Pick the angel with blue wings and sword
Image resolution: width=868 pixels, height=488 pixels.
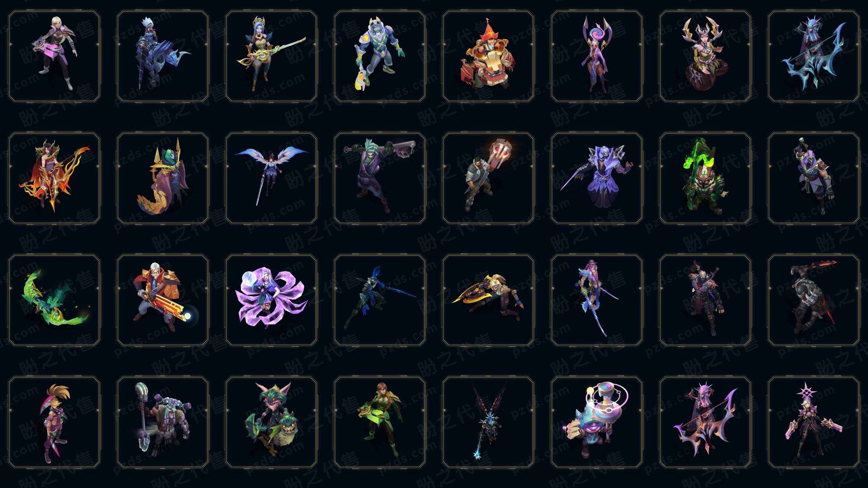[271, 178]
